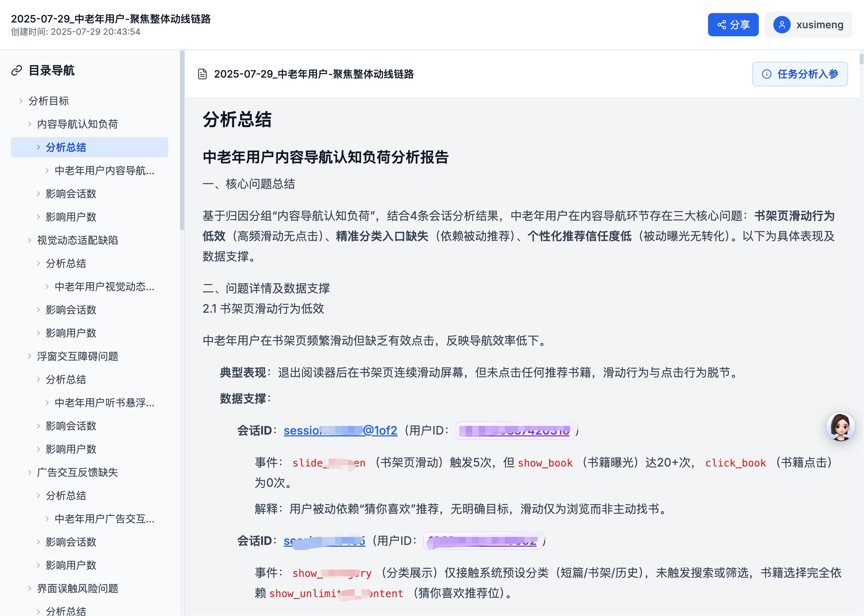The image size is (864, 616).
Task: Select 中老年用户听书悬浮... sub-item
Action: (104, 403)
